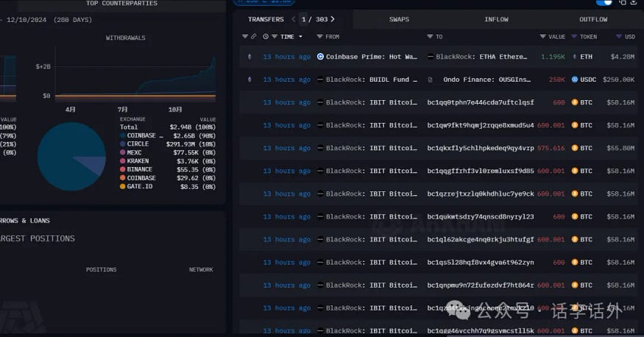Click the Ethereum chain icon on BUIDL Fund row
This screenshot has height=337, width=644.
(x=250, y=79)
